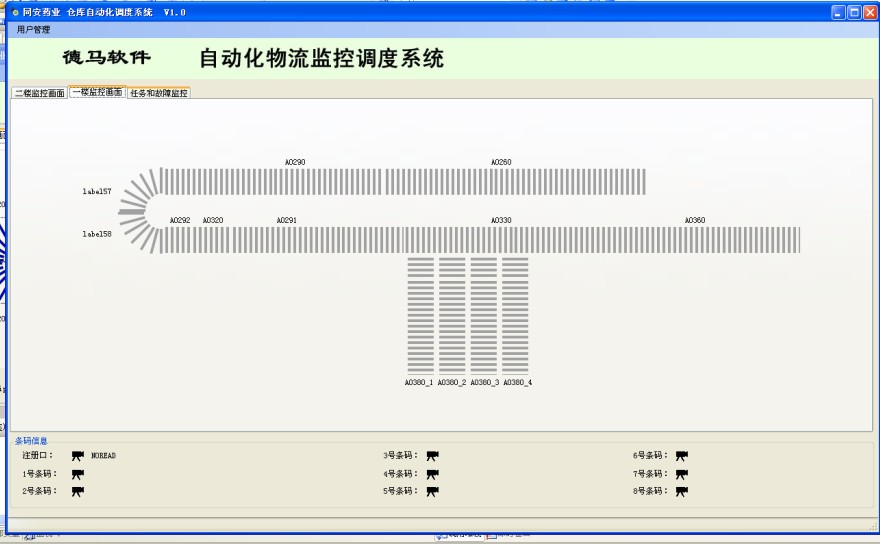This screenshot has height=544, width=880.
Task: Click the 2号条码 scanner icon
Action: point(78,491)
